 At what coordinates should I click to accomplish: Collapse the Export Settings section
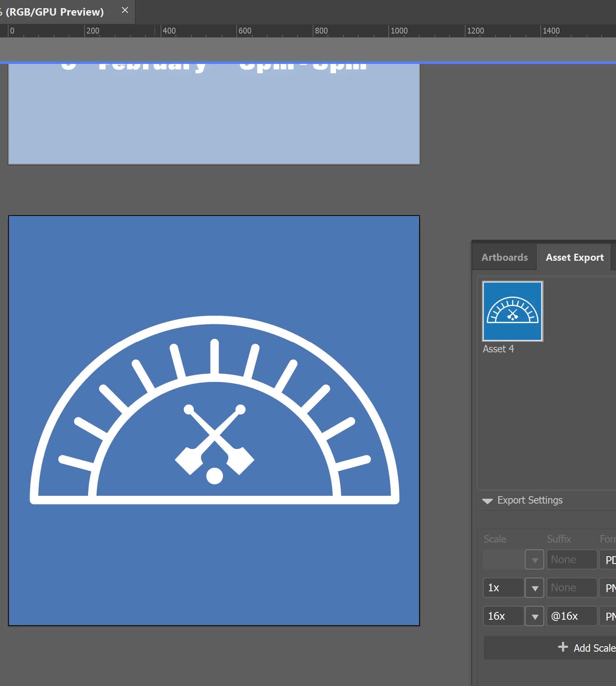click(x=487, y=501)
